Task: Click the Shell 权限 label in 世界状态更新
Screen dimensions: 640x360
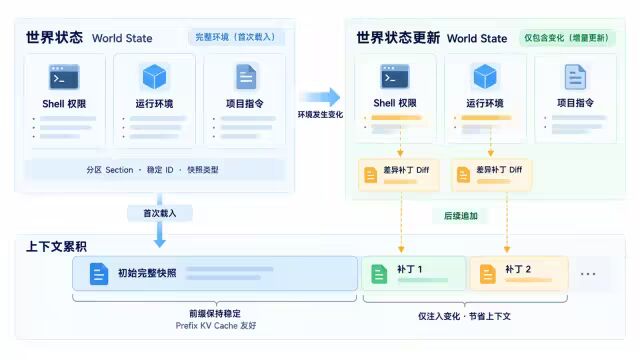Action: click(395, 103)
